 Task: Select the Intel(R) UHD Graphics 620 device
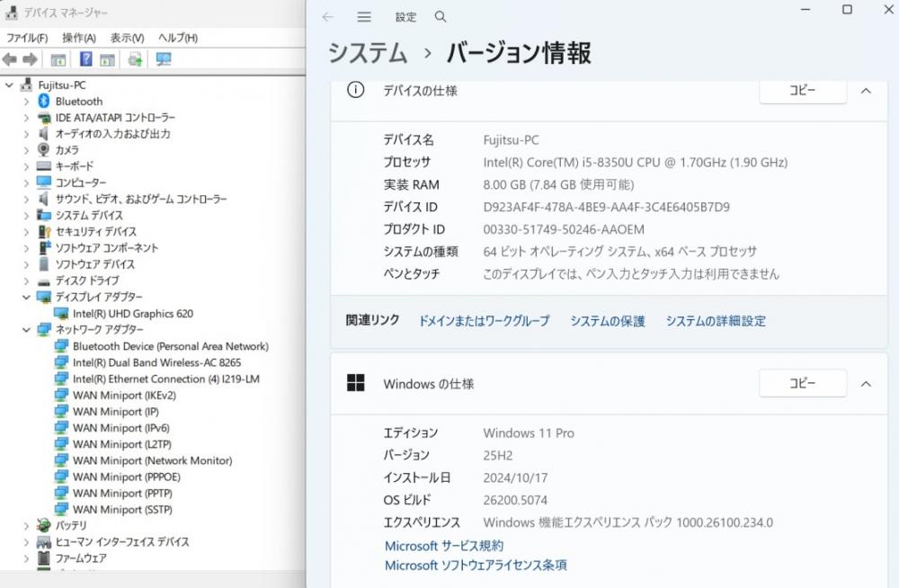click(x=132, y=314)
